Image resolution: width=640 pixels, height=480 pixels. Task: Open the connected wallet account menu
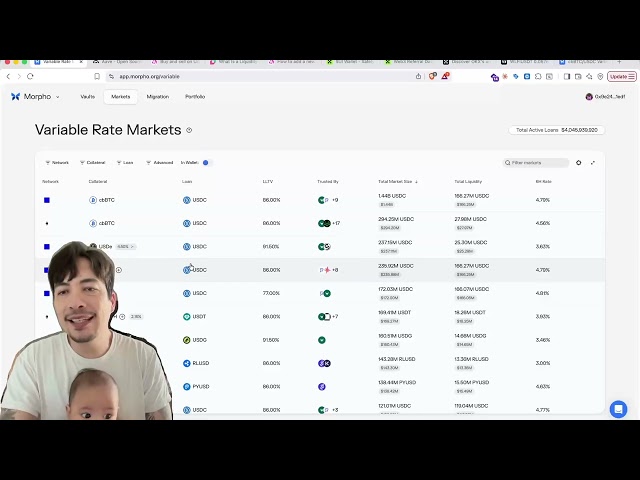click(x=605, y=97)
